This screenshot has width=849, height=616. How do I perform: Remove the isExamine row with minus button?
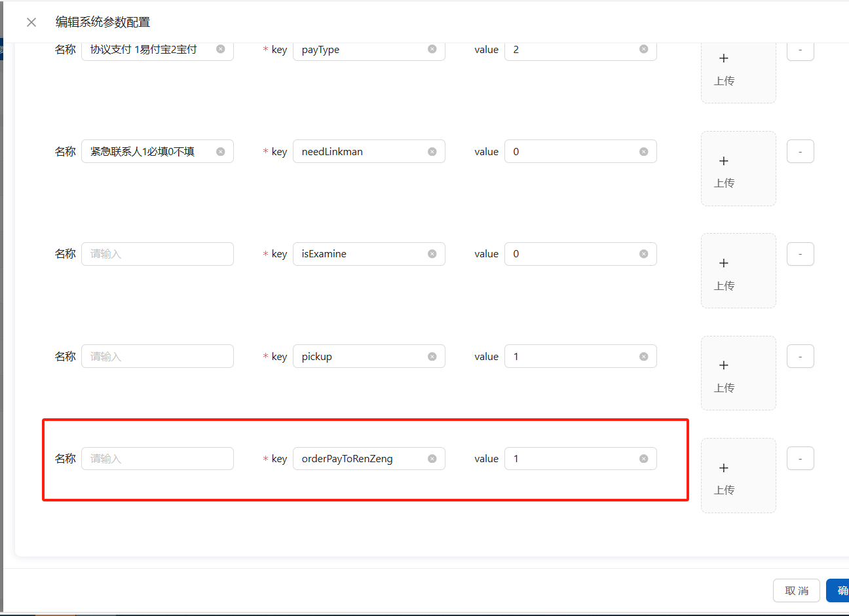click(801, 254)
